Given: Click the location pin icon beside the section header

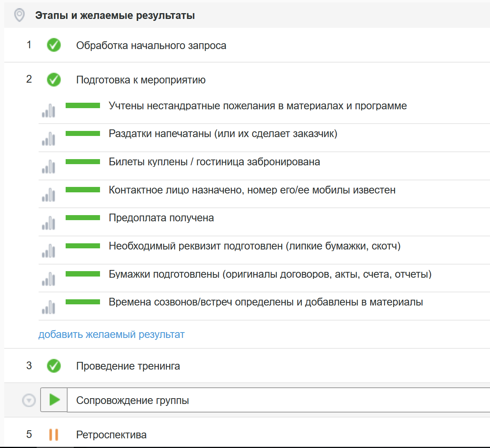Looking at the screenshot, I should [x=19, y=15].
